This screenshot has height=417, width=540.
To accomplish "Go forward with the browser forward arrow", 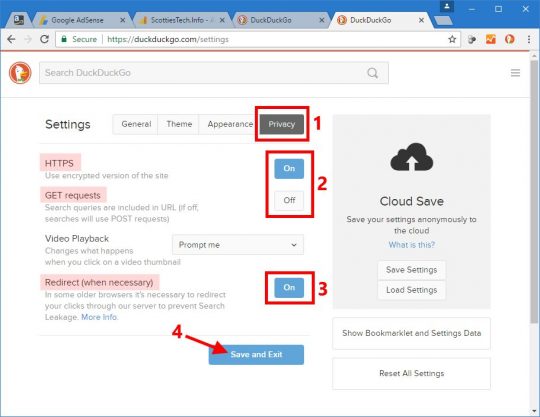I will pyautogui.click(x=28, y=39).
